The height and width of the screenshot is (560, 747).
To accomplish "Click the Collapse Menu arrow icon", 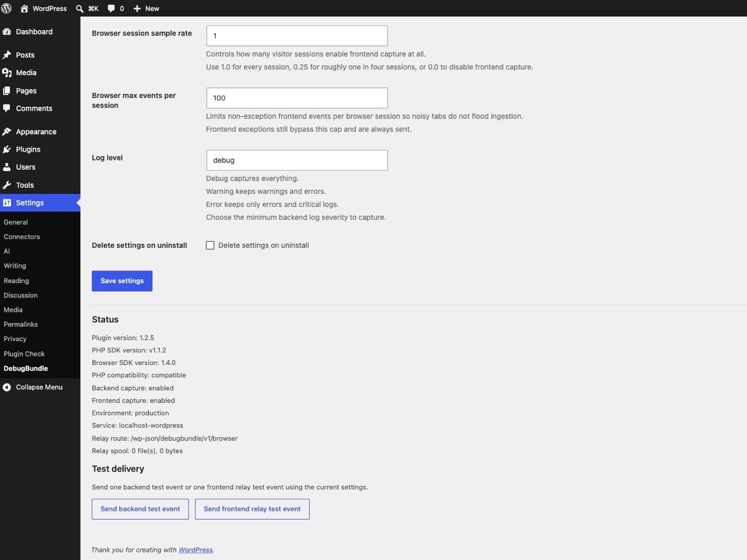I will [x=7, y=387].
